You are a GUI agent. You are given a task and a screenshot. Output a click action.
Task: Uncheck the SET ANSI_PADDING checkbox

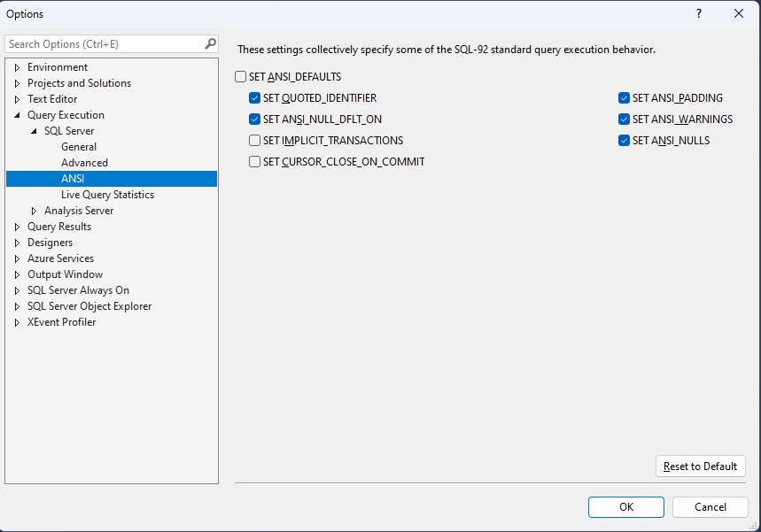(625, 98)
